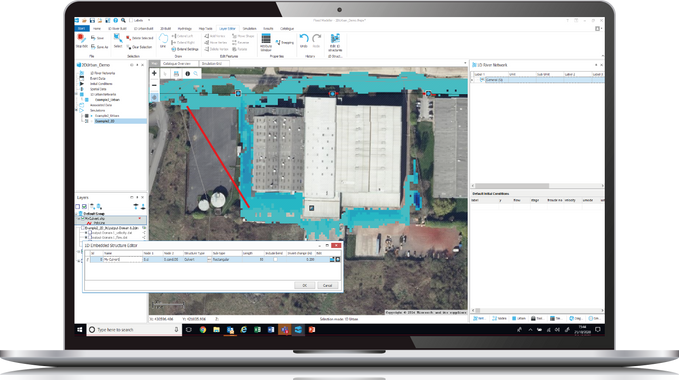The height and width of the screenshot is (380, 679).
Task: Open the Simulation Grid map tab
Action: (x=212, y=64)
